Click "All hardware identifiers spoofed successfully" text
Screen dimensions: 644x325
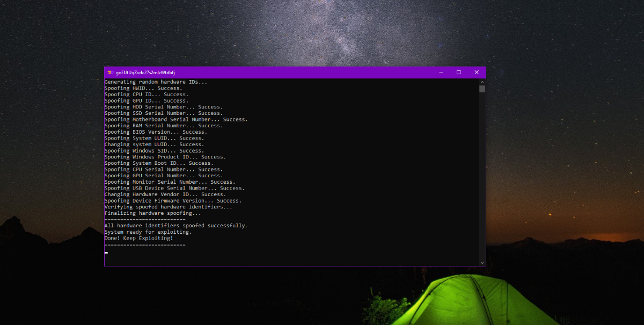click(176, 226)
